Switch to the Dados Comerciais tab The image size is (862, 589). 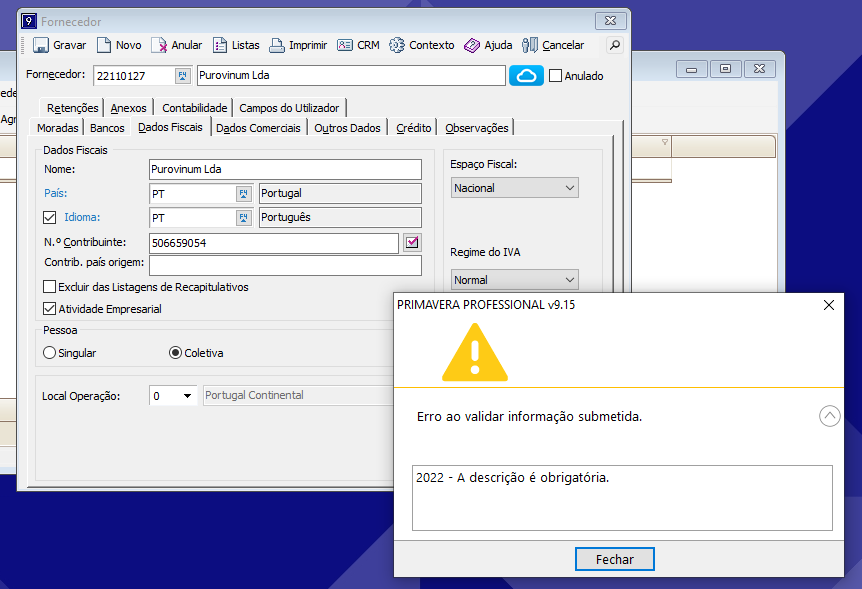tap(258, 128)
